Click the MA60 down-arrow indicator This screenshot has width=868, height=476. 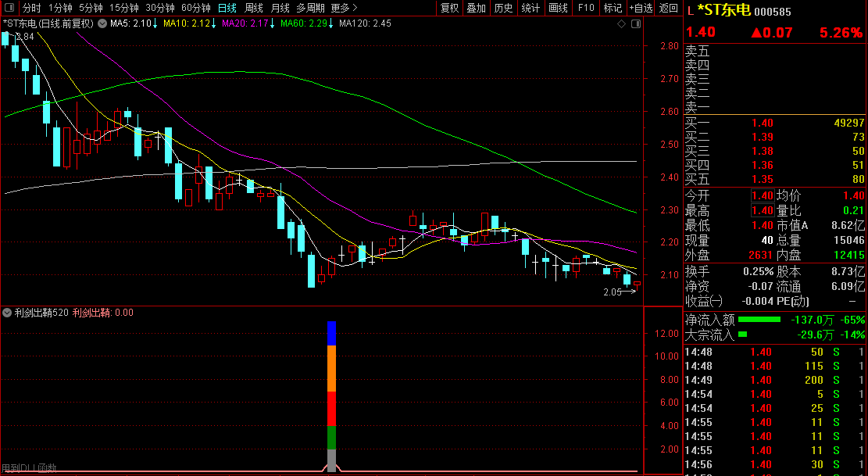[x=331, y=24]
